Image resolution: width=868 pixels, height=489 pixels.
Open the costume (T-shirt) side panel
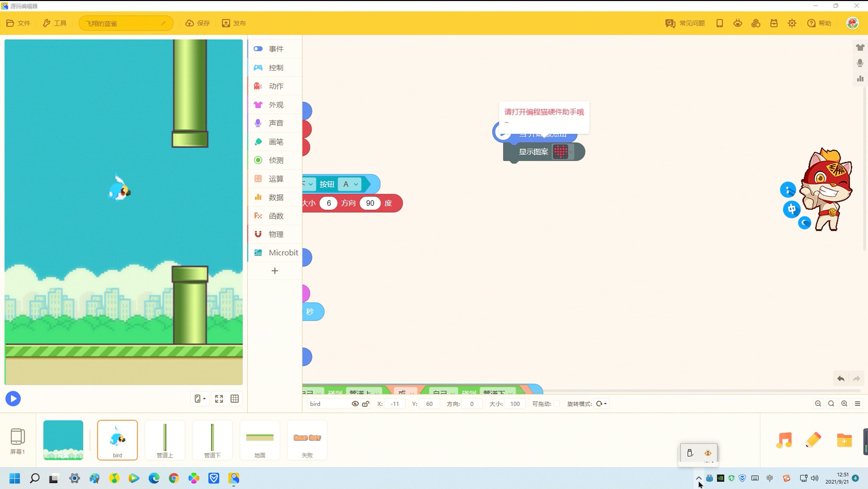coord(860,47)
